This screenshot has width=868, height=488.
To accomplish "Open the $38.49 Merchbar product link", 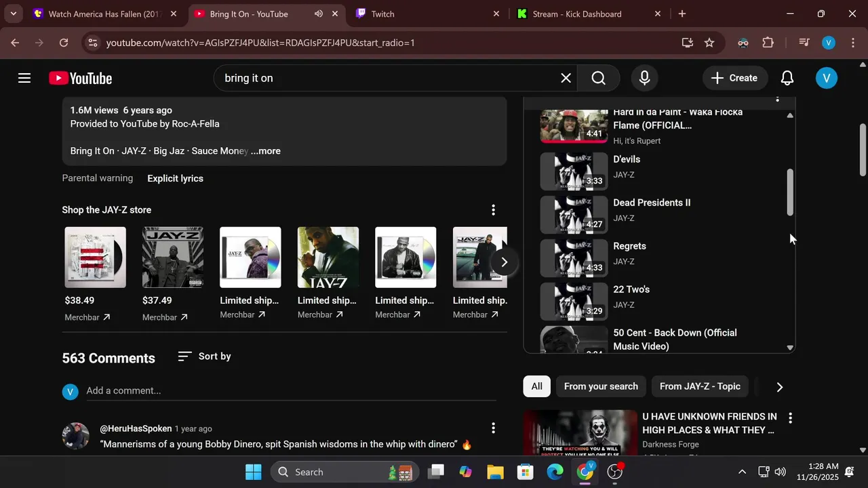I will (95, 274).
